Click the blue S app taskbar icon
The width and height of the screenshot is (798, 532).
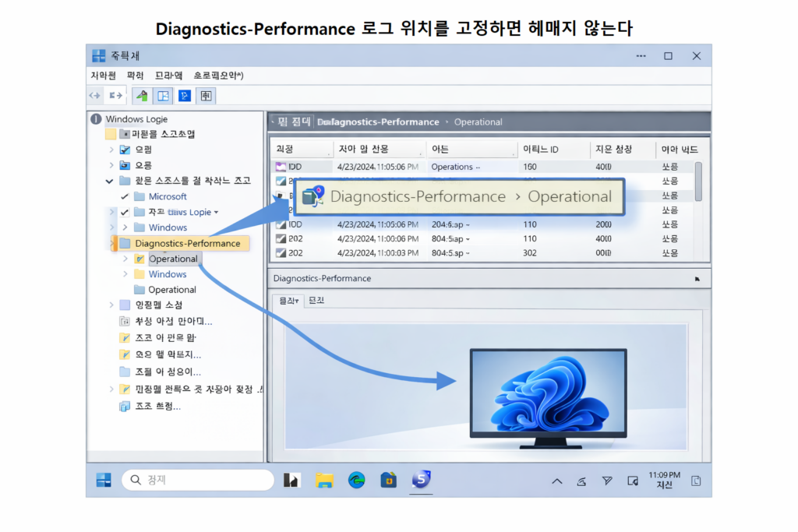click(422, 479)
